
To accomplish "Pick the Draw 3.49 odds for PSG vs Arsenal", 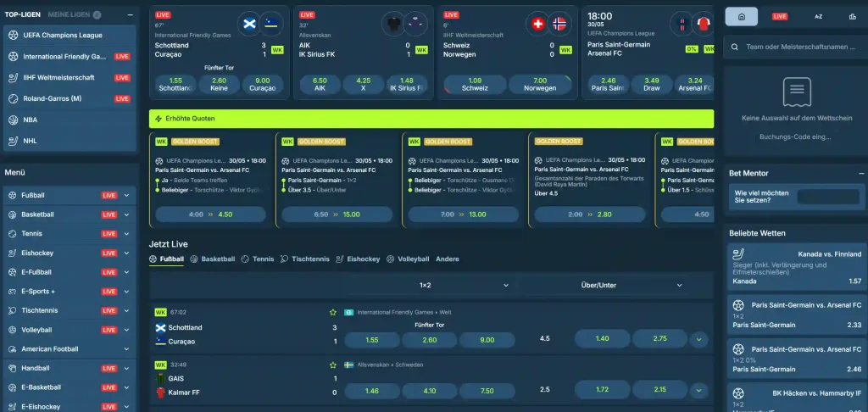I will tap(652, 84).
